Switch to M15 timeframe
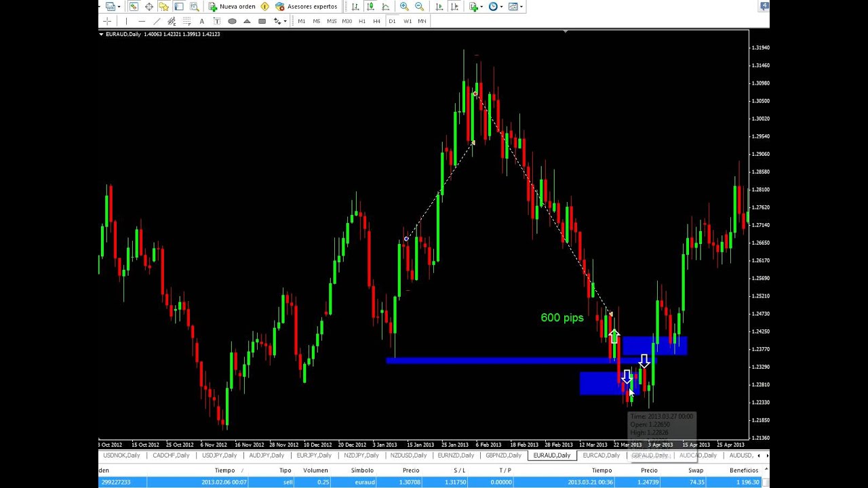Screen dimensions: 868x488 coord(332,21)
